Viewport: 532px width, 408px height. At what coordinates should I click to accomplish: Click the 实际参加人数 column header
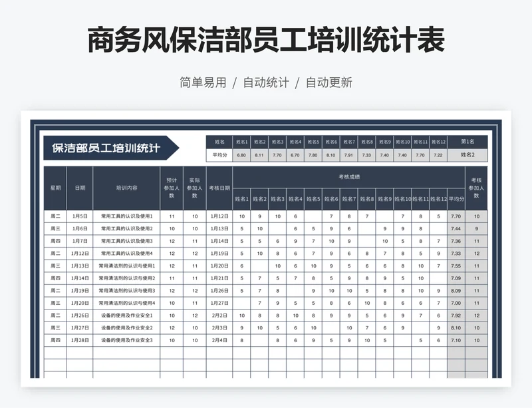[195, 188]
